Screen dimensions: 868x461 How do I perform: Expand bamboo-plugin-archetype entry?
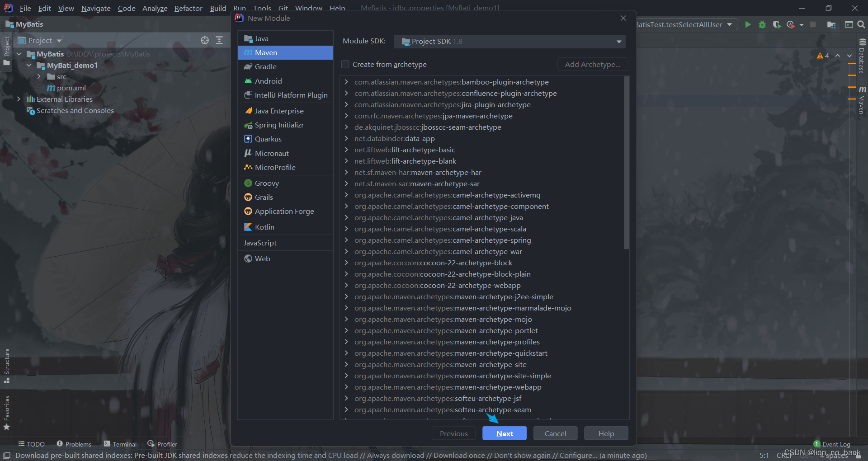coord(346,82)
